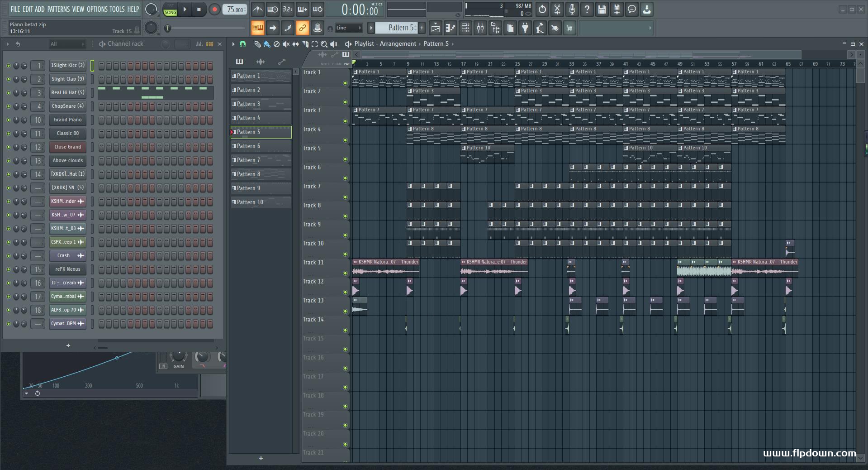Mute the 1Slight Kicc channel

pyautogui.click(x=8, y=66)
